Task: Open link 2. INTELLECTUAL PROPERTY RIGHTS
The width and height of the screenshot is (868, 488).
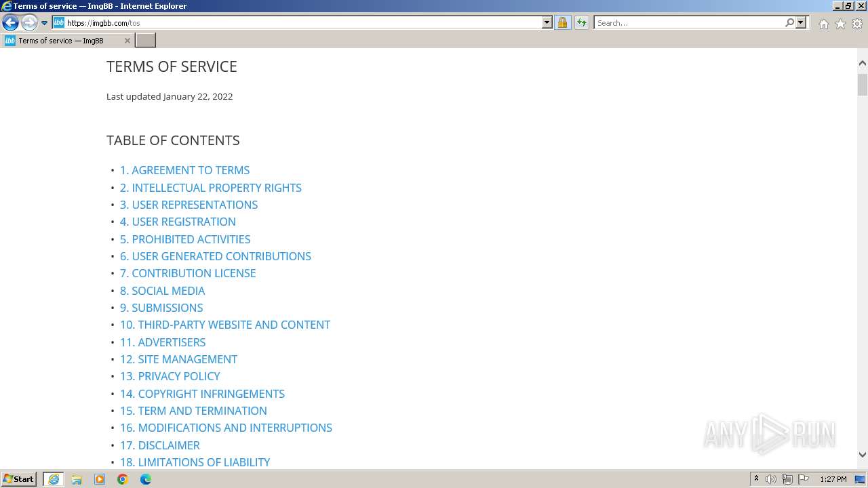Action: pos(211,188)
